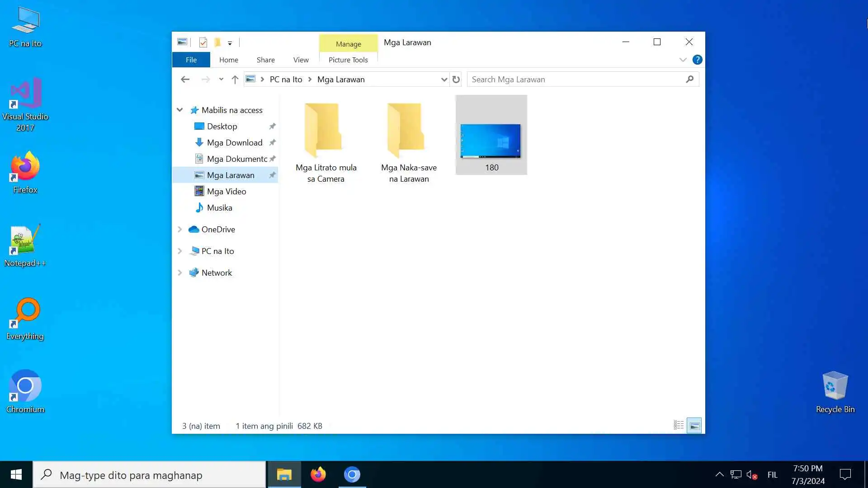This screenshot has width=868, height=488.
Task: Switch to large thumbnails view layout
Action: (694, 425)
